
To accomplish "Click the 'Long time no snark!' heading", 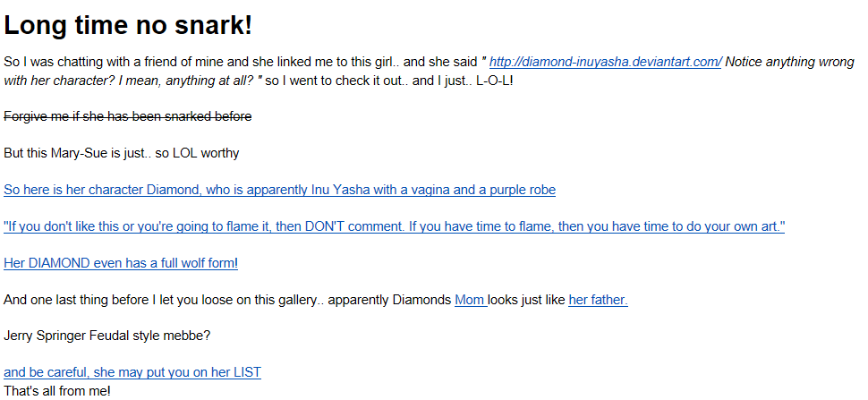I will (x=128, y=26).
